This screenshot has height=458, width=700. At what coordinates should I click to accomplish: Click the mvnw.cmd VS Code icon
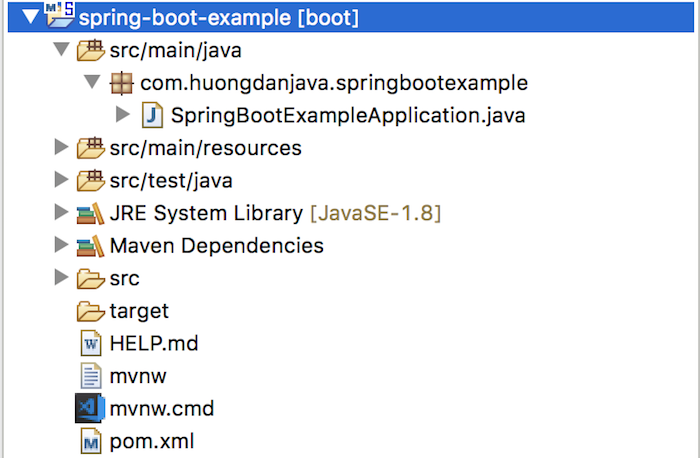pyautogui.click(x=90, y=408)
